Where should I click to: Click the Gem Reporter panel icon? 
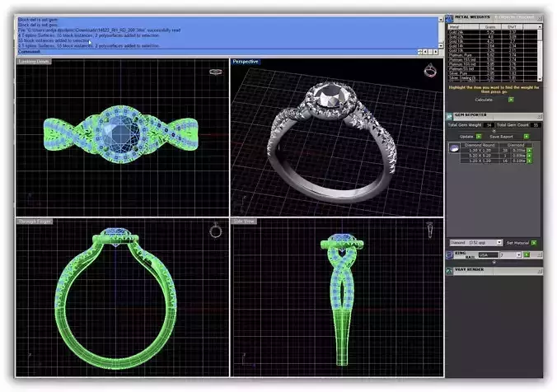click(x=449, y=116)
